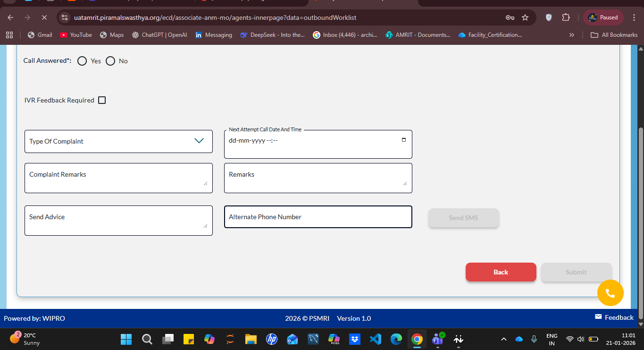The height and width of the screenshot is (350, 644).
Task: Open the Feedback link in the footer
Action: (614, 317)
